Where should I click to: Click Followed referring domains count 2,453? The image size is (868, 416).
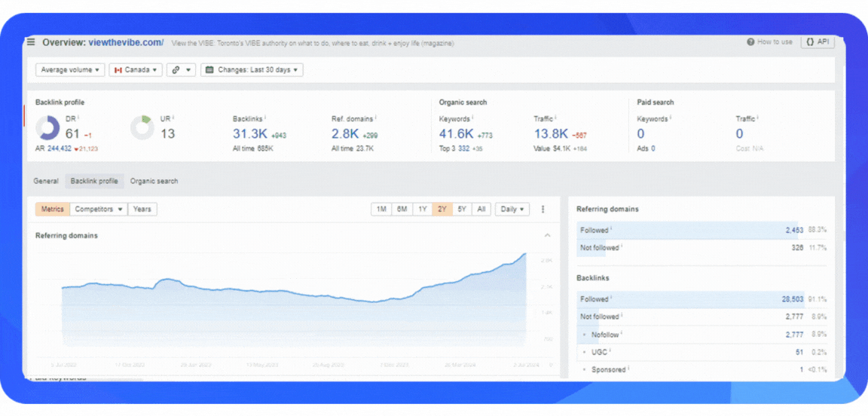click(794, 231)
